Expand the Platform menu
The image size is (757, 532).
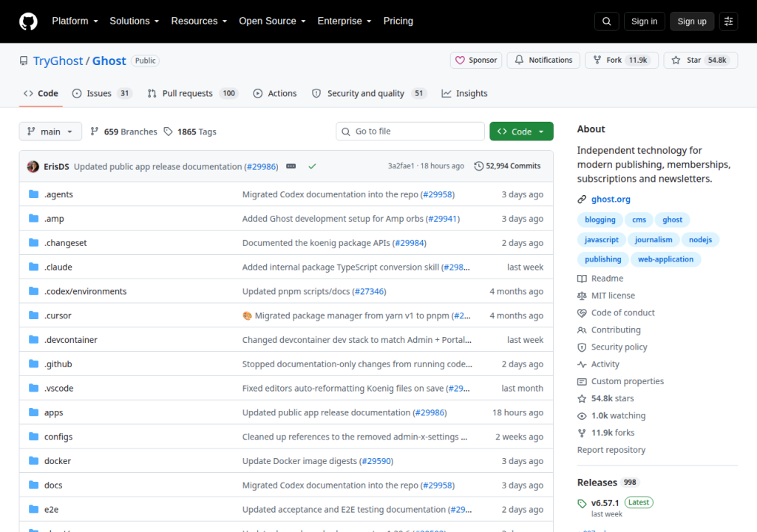tap(75, 21)
